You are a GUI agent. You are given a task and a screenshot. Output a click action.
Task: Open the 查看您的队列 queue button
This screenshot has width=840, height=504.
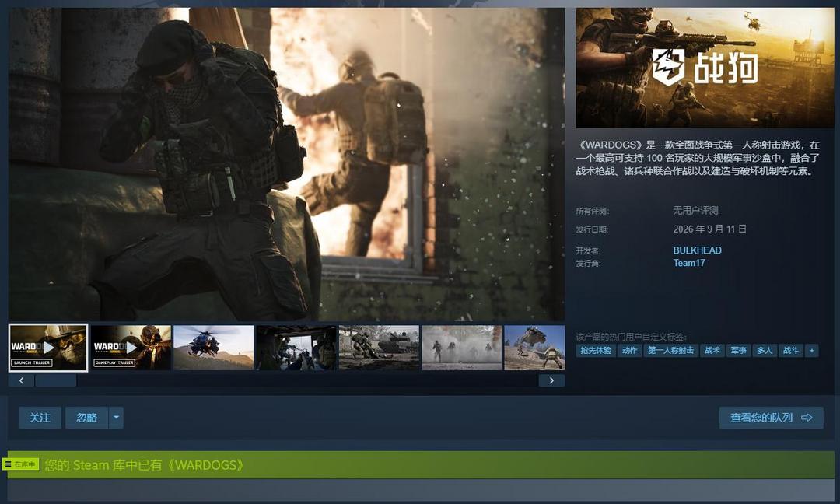click(772, 418)
